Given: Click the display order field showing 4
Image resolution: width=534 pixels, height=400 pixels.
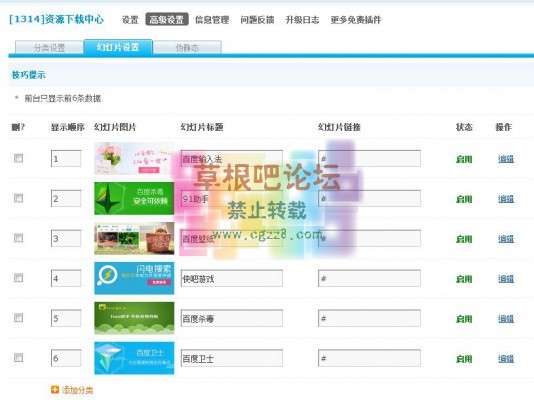Looking at the screenshot, I should click(x=66, y=278).
